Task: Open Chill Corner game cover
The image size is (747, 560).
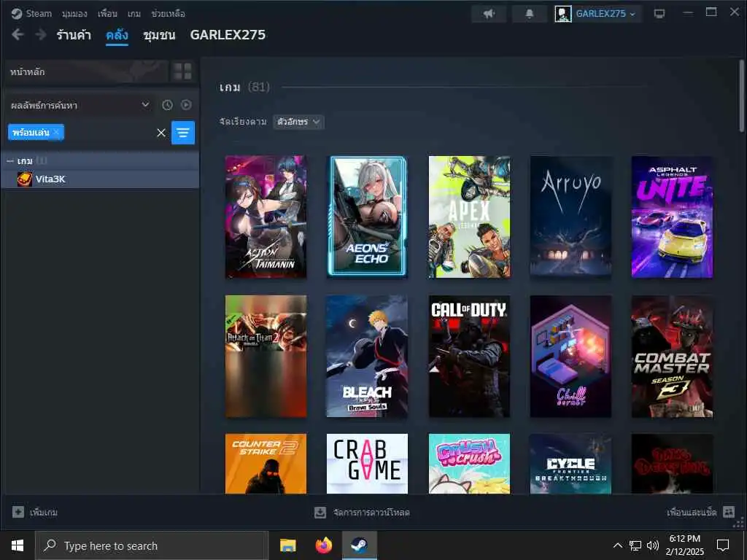Action: (x=570, y=356)
